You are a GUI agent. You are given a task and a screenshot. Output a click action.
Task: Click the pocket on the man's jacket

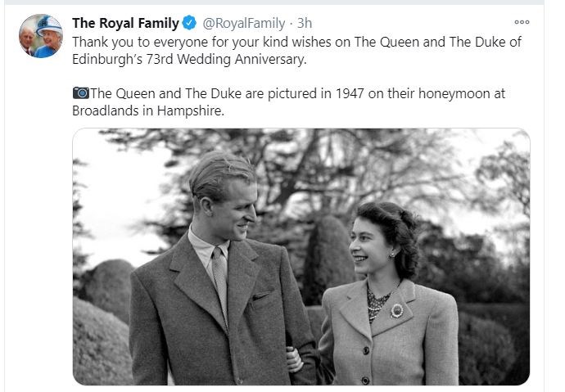pos(261,295)
